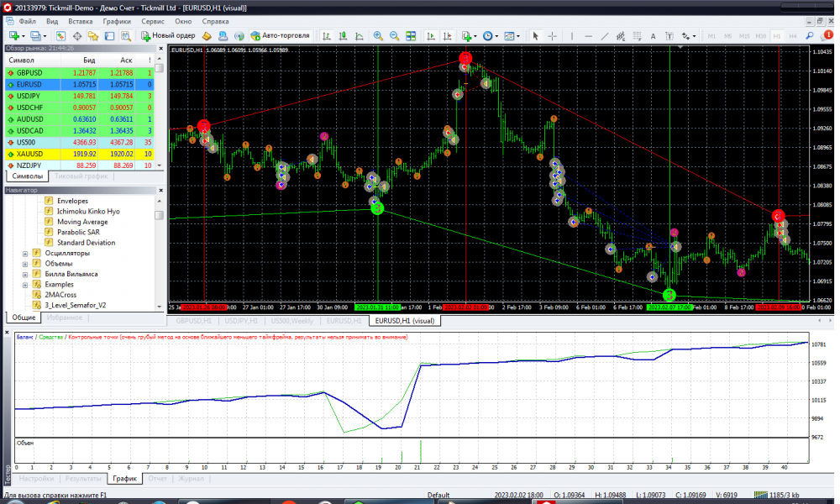Switch to M15 timeframe
Screen dimensions: 840x504
744,36
